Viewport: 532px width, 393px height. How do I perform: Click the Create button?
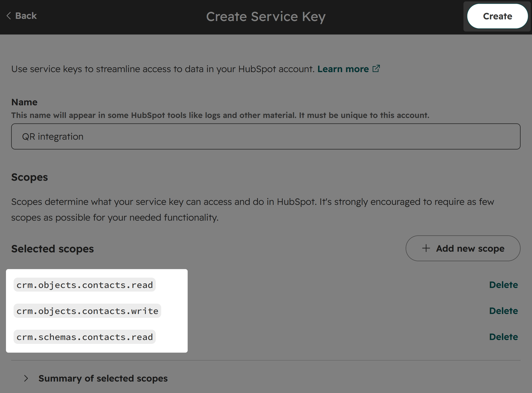(x=497, y=16)
